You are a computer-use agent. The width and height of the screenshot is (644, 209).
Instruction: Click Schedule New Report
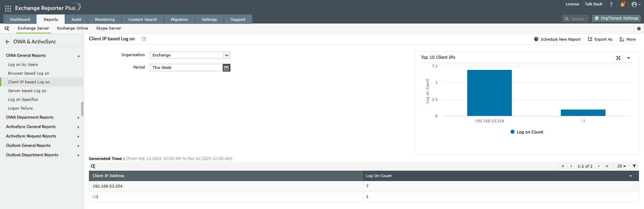[557, 39]
